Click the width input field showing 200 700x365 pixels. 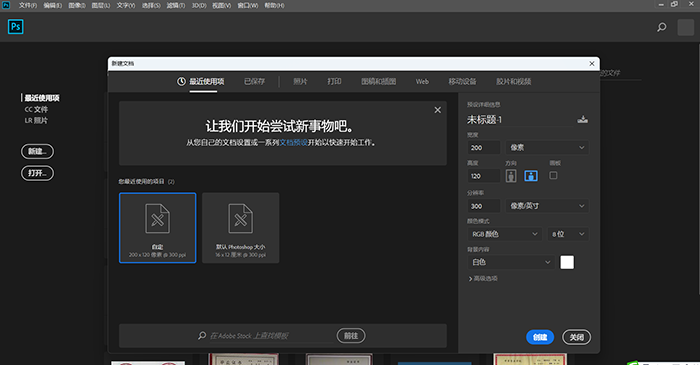point(484,148)
